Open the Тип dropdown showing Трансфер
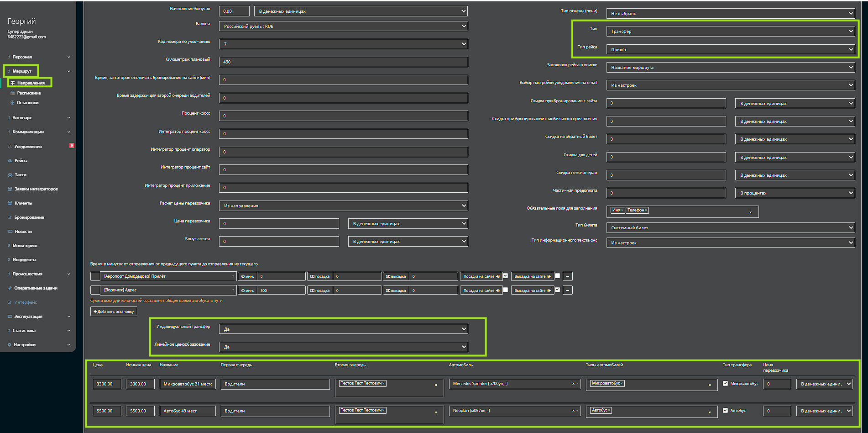Image resolution: width=868 pixels, height=433 pixels. (730, 32)
